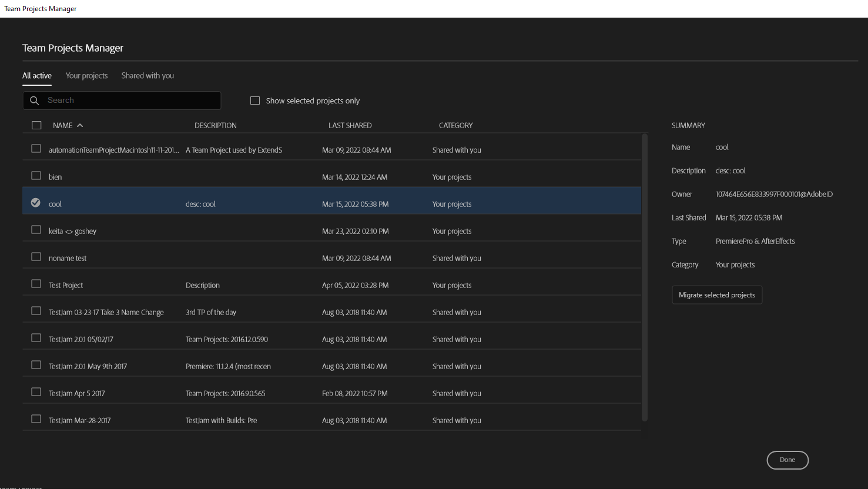The width and height of the screenshot is (868, 489).
Task: Toggle the select-all checkbox in the header
Action: pos(36,125)
